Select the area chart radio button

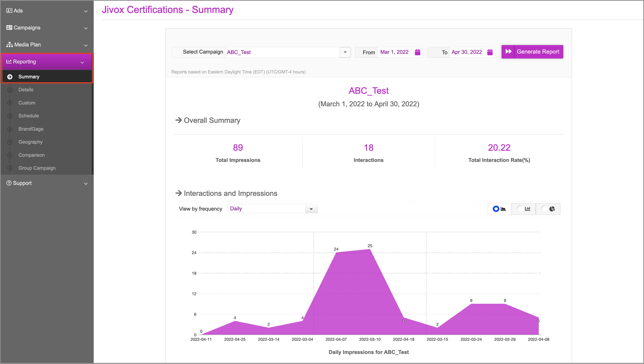pyautogui.click(x=496, y=209)
